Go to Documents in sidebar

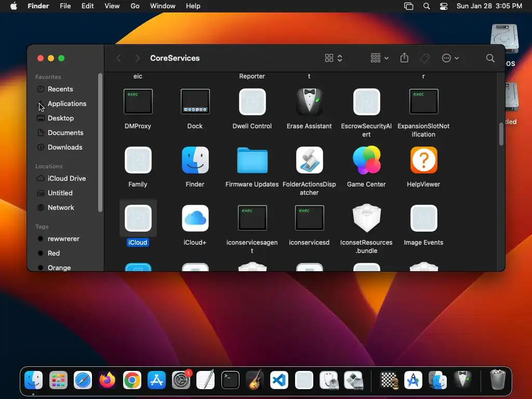(x=64, y=133)
